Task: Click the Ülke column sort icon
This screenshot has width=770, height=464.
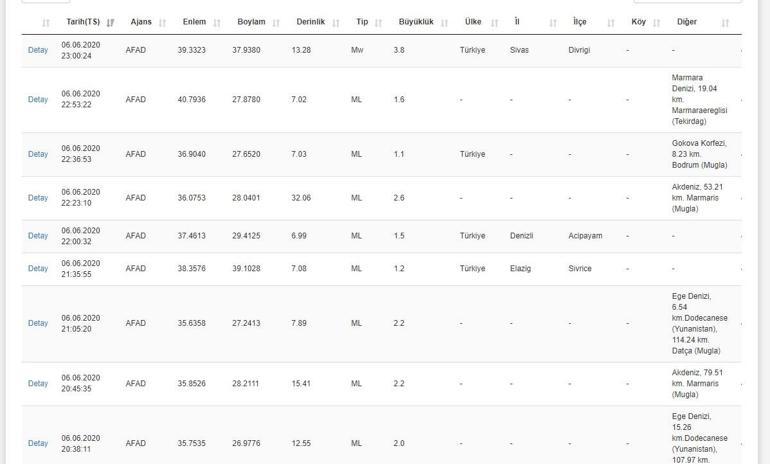Action: pos(495,23)
